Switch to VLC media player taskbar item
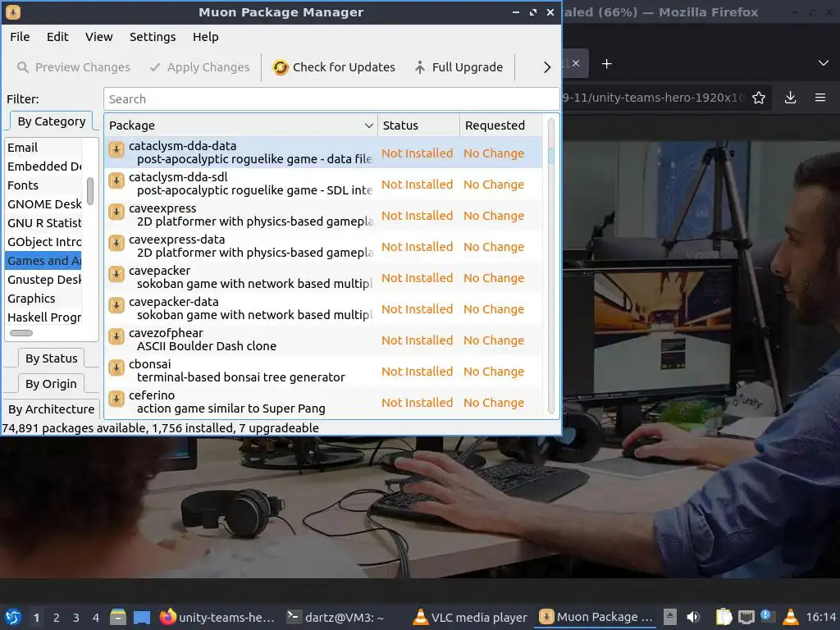This screenshot has width=840, height=630. click(470, 617)
